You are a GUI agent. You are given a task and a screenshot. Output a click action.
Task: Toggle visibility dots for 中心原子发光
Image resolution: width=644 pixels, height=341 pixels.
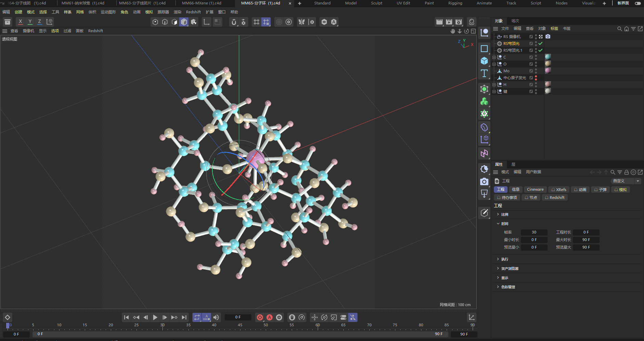536,78
